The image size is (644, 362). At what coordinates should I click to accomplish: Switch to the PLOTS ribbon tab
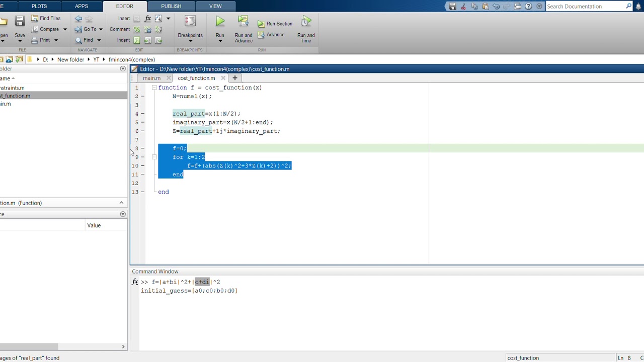click(39, 6)
